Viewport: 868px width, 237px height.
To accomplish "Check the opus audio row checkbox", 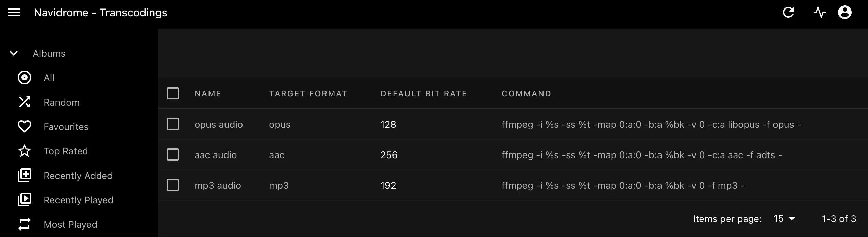I will tap(173, 124).
